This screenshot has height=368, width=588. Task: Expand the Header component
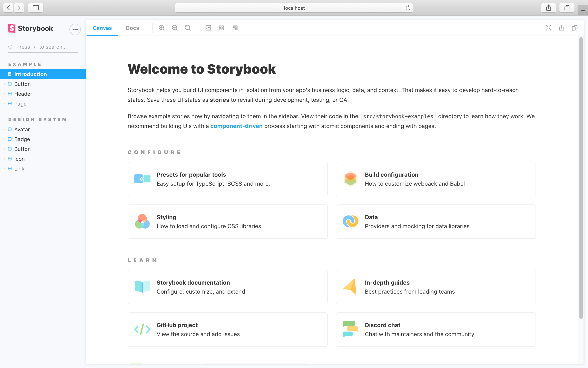43,94
